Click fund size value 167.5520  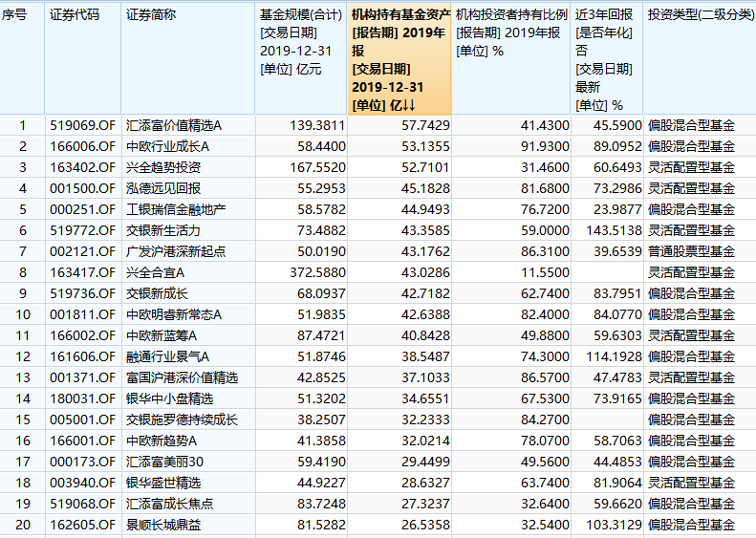317,168
